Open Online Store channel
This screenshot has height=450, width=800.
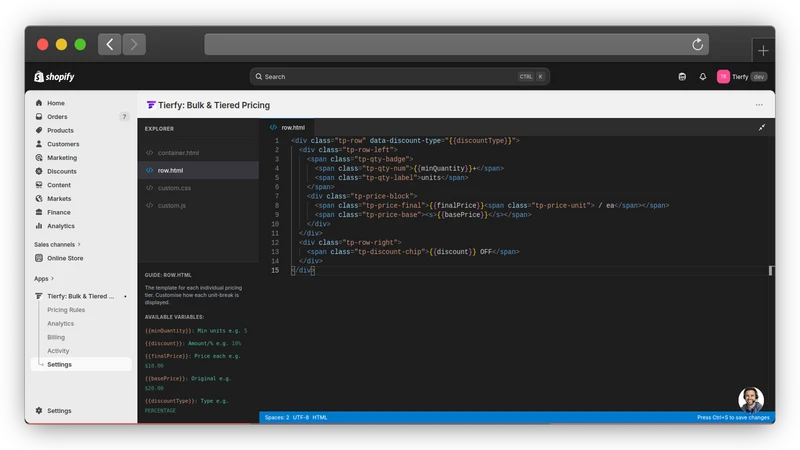tap(65, 258)
